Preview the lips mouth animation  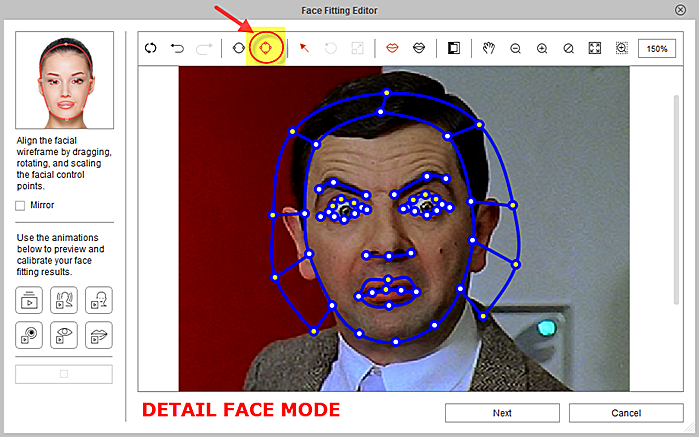99,335
